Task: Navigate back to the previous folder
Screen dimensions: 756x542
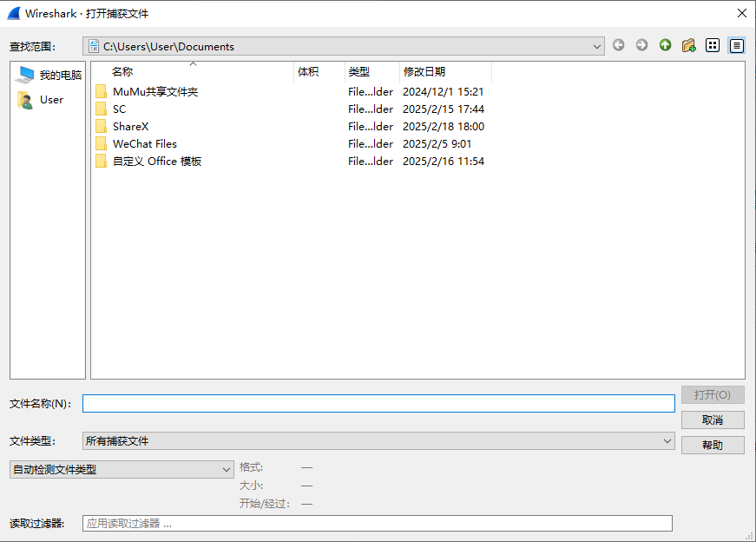Action: pyautogui.click(x=618, y=44)
